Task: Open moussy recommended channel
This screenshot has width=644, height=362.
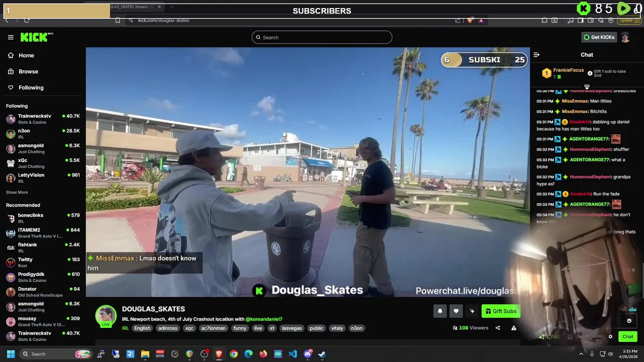Action: pyautogui.click(x=43, y=321)
